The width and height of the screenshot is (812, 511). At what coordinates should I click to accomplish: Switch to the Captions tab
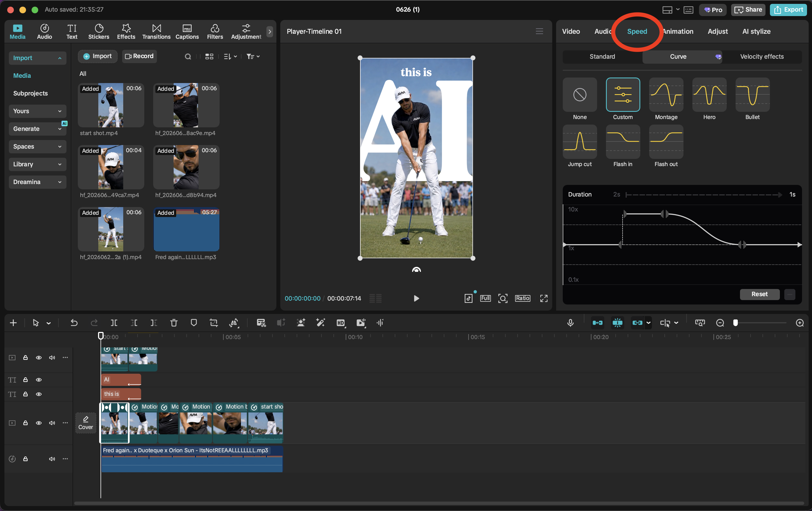(x=187, y=32)
